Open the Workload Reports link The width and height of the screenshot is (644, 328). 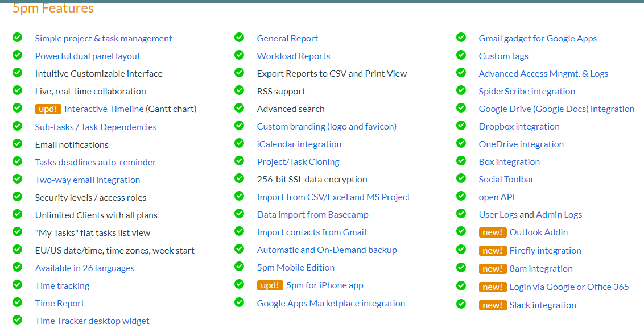pos(293,56)
